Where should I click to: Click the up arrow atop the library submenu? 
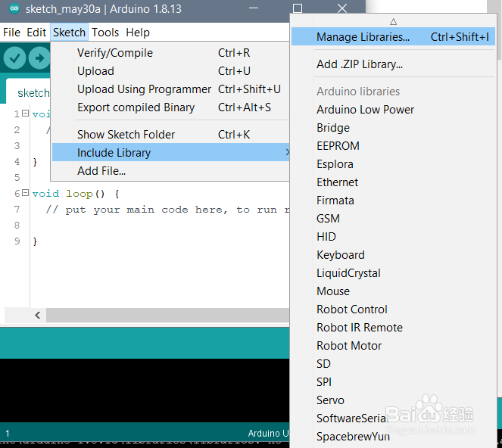(x=394, y=22)
